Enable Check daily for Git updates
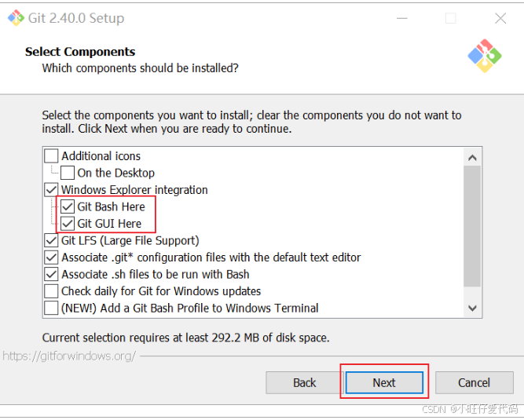This screenshot has width=524, height=420. 51,290
